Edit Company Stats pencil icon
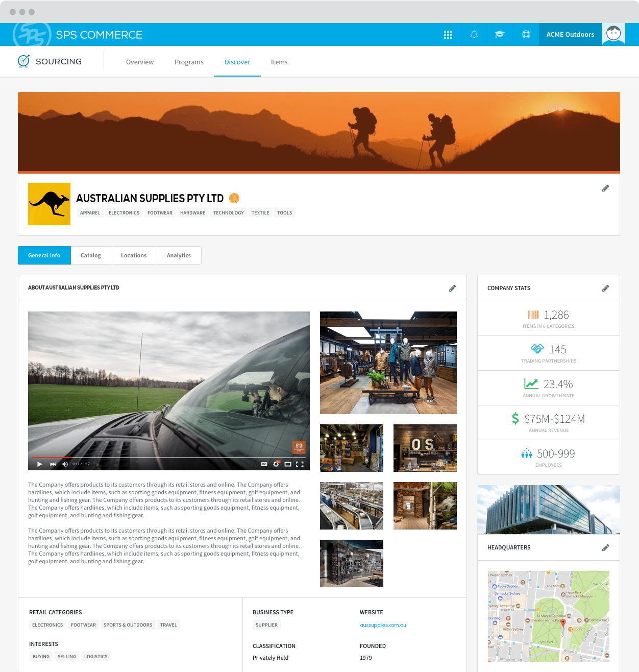Screen dimensions: 639x672 coord(605,289)
